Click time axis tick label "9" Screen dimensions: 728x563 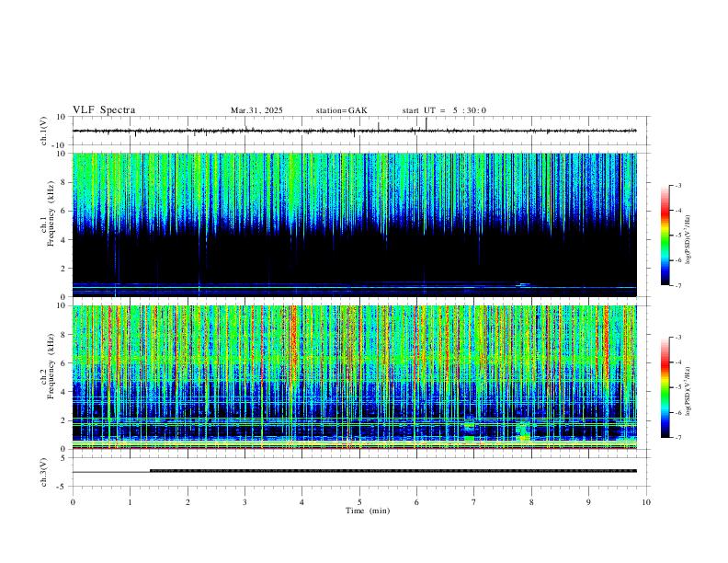588,502
